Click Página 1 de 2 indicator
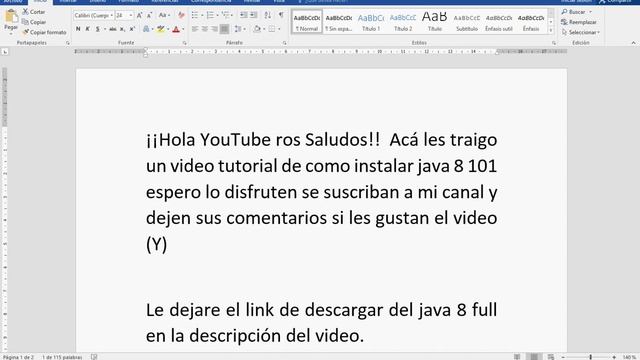Image resolution: width=640 pixels, height=360 pixels. pos(18,357)
